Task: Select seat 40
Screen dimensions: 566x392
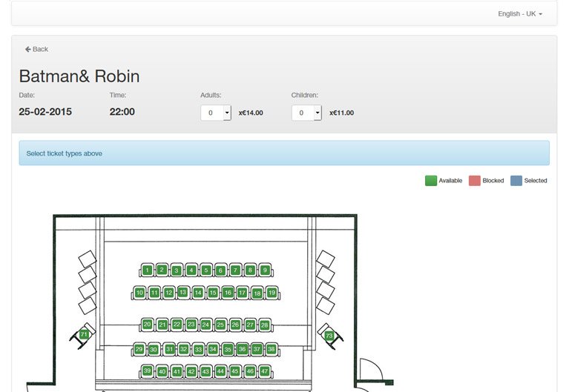Action: point(162,371)
